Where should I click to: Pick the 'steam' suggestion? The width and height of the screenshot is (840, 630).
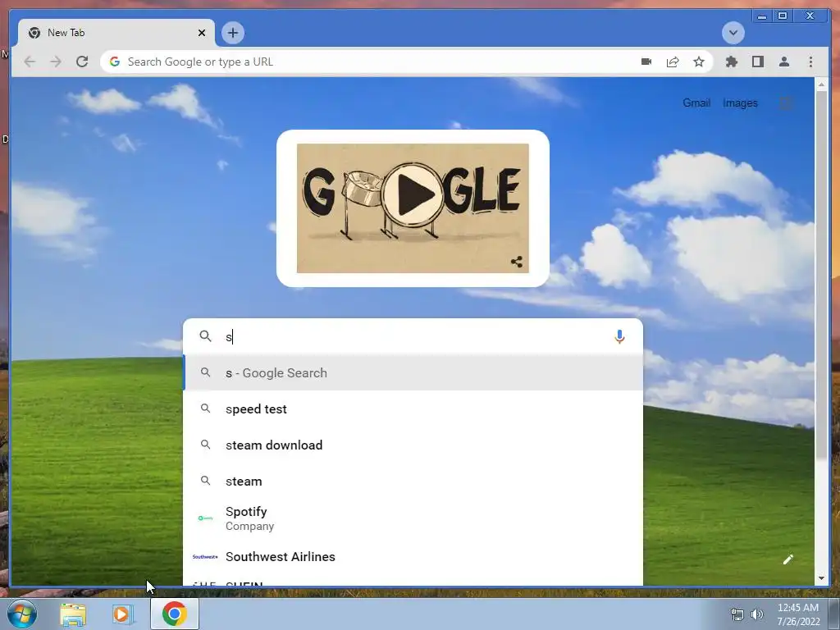click(x=413, y=481)
